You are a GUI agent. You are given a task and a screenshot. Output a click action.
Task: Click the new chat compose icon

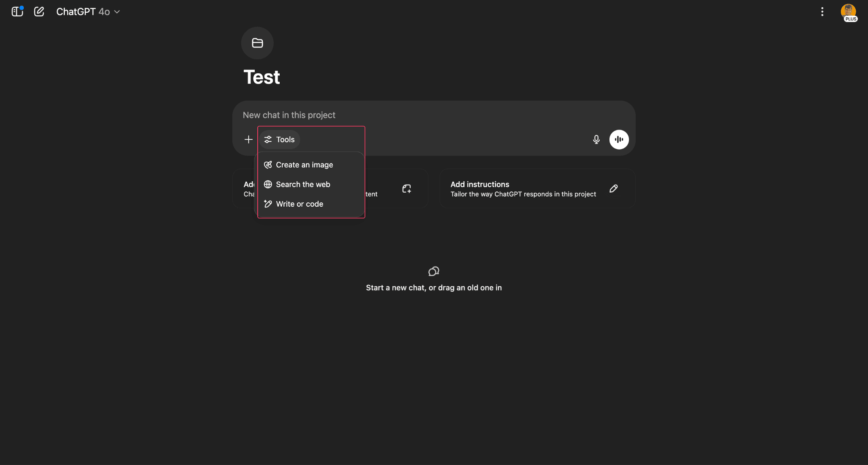tap(39, 11)
